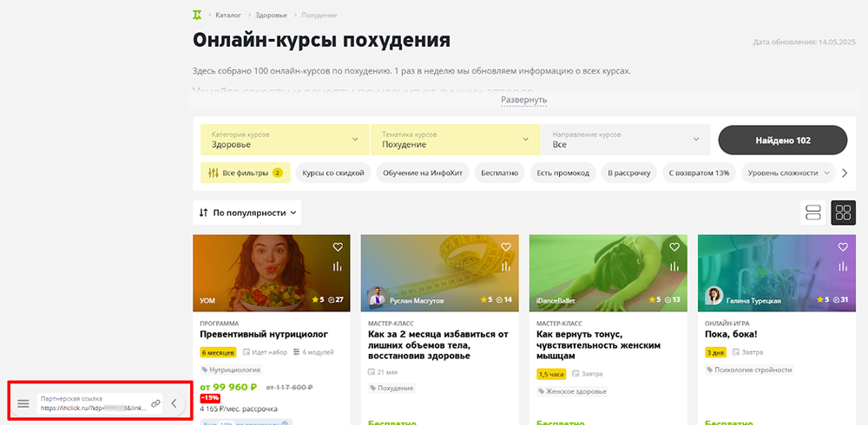
Task: Click the УОМ school label on first card
Action: pyautogui.click(x=207, y=301)
